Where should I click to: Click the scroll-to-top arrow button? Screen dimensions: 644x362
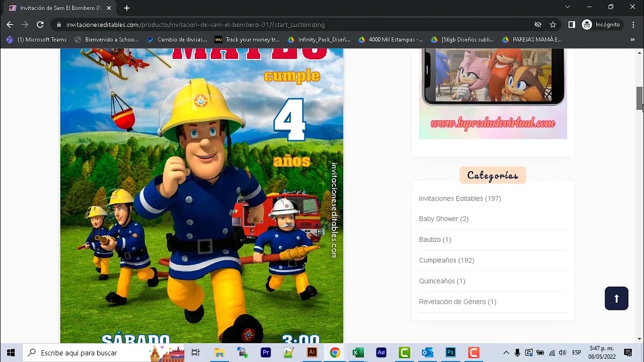(x=616, y=298)
